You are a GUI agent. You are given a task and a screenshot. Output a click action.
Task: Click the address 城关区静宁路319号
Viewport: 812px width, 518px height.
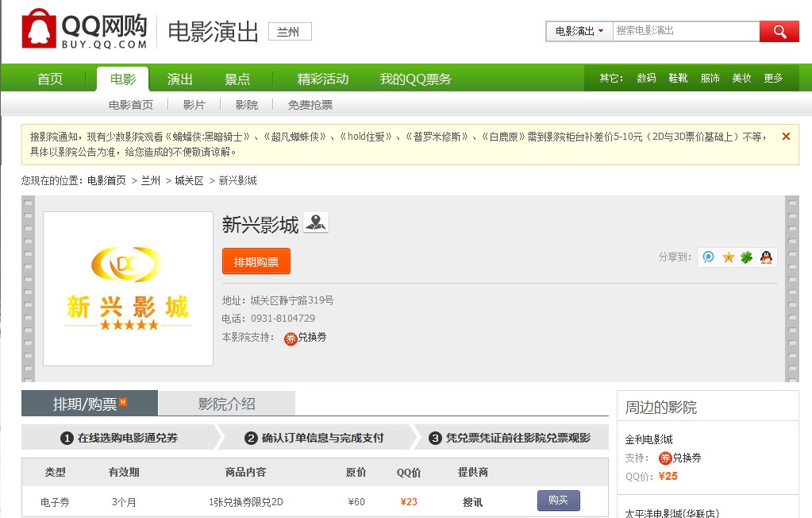tap(292, 300)
